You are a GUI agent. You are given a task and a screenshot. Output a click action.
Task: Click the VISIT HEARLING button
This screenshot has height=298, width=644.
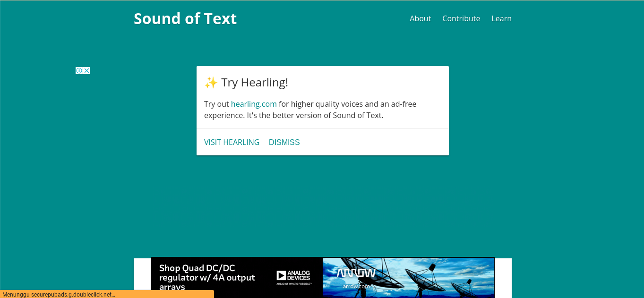(232, 142)
